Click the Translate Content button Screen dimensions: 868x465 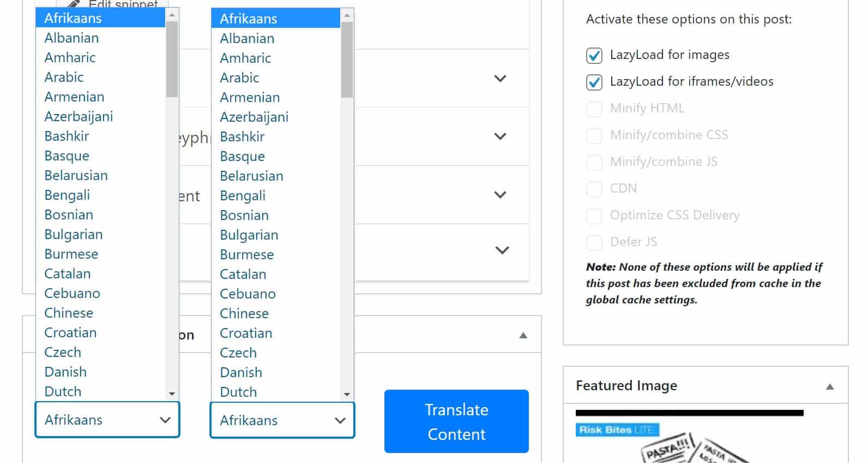[x=456, y=421]
